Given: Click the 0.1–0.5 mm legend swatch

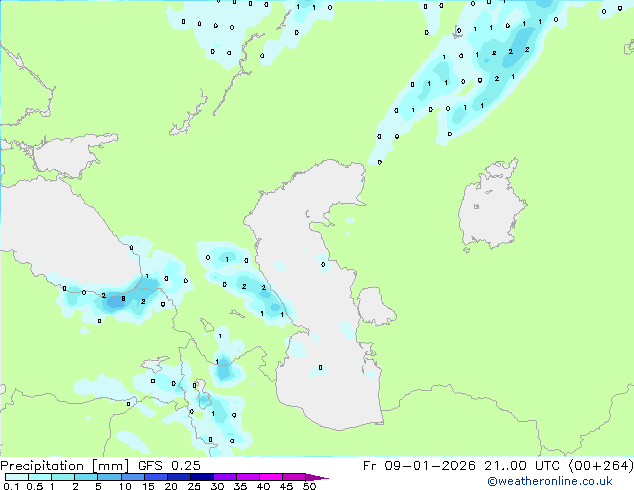Looking at the screenshot, I should coord(17,477).
